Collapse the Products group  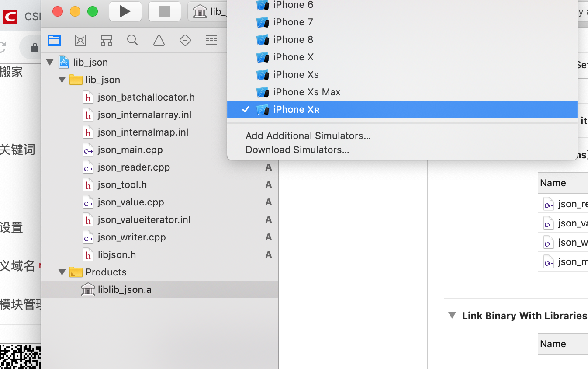coord(62,272)
